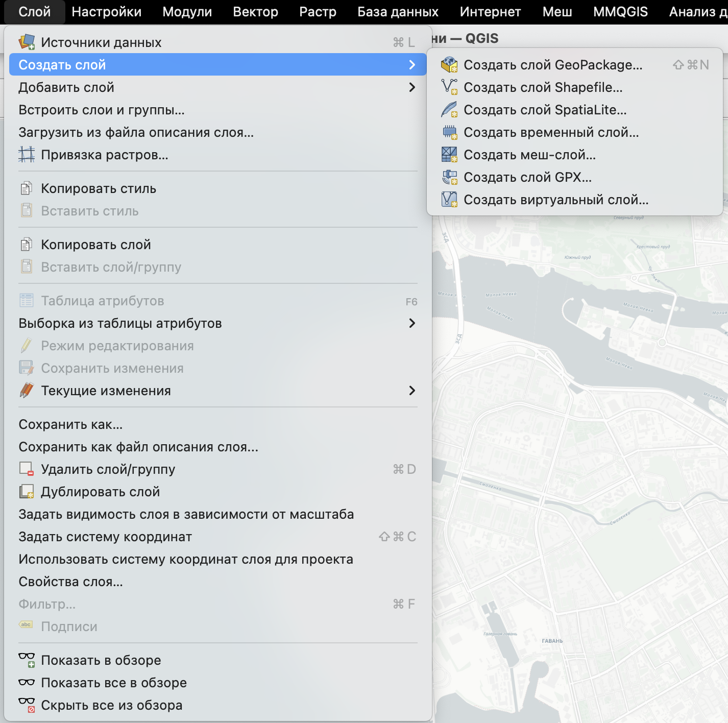Click the virtual layer creation icon
This screenshot has width=728, height=723.
click(x=449, y=200)
